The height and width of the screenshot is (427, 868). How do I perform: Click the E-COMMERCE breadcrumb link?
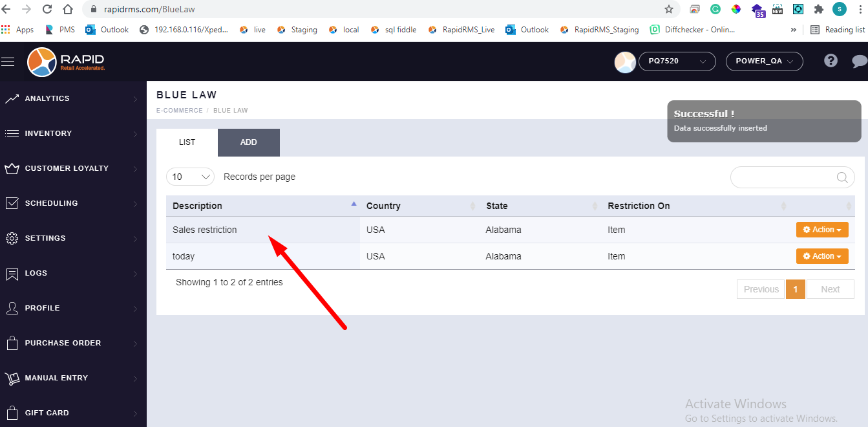coord(179,111)
